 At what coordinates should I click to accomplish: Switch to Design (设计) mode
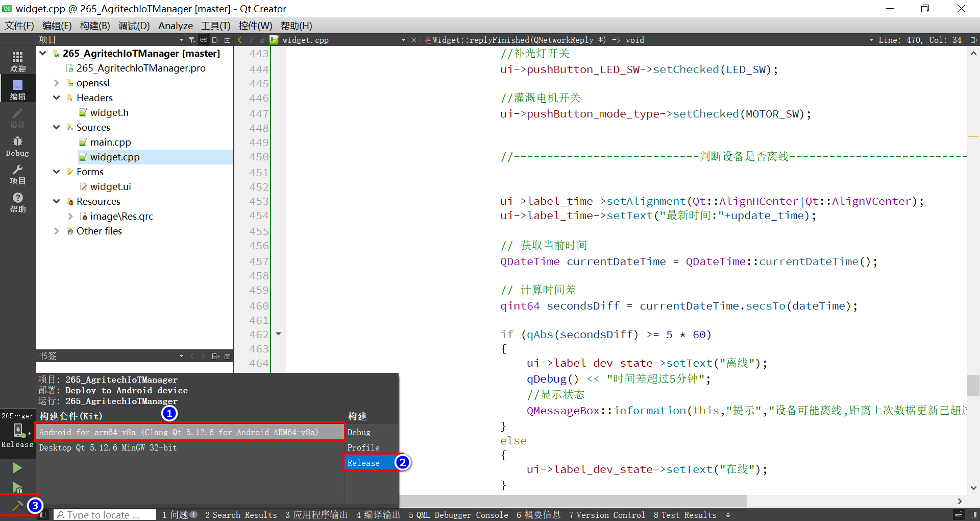pos(17,119)
